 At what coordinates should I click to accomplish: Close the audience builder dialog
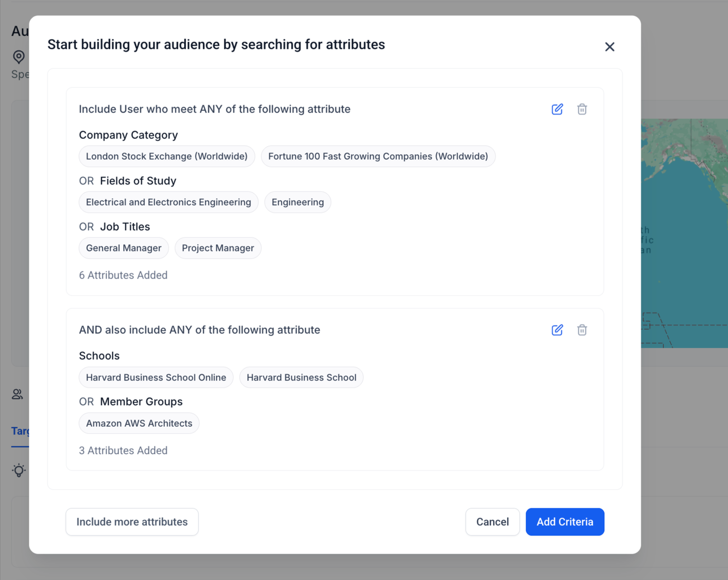coord(609,47)
